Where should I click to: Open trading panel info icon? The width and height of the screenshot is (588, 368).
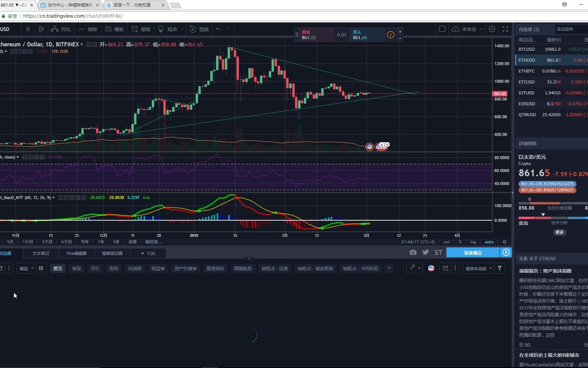point(390,35)
